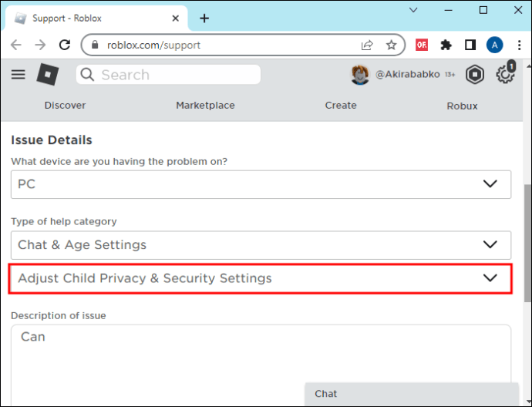
Task: Click the Akirababko avatar thumbnail
Action: (359, 74)
